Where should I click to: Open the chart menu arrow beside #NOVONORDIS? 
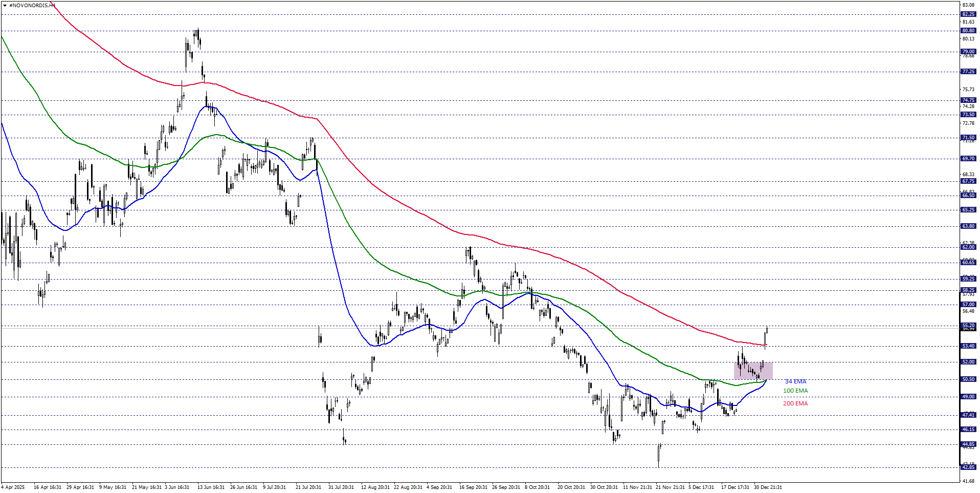click(x=5, y=6)
